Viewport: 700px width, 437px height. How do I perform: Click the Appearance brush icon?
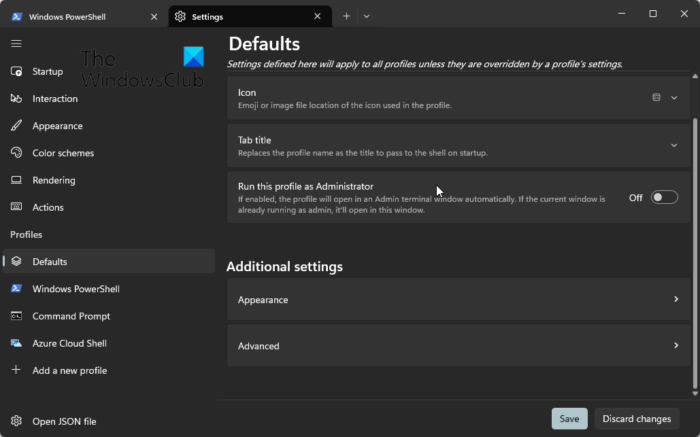click(x=16, y=126)
